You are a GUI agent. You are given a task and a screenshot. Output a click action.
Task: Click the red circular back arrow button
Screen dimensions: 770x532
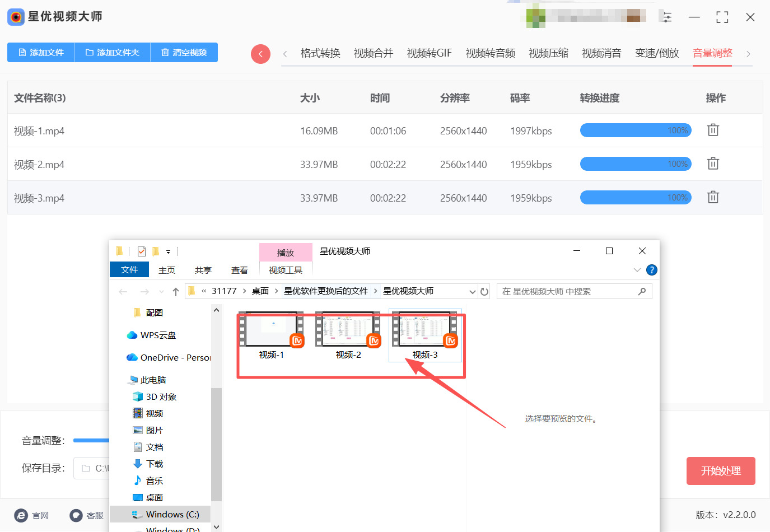pyautogui.click(x=260, y=54)
